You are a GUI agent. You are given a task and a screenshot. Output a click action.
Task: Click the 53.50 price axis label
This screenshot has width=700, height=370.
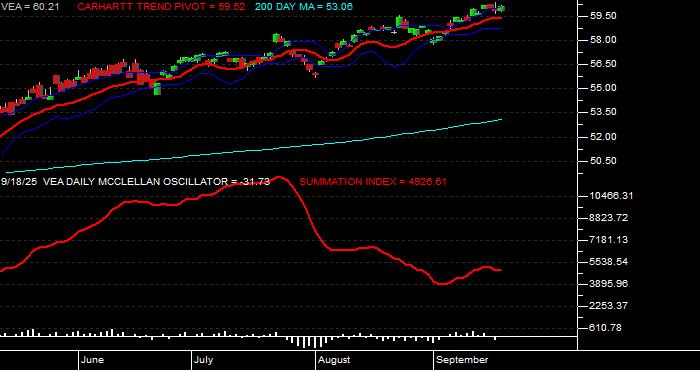(x=604, y=112)
